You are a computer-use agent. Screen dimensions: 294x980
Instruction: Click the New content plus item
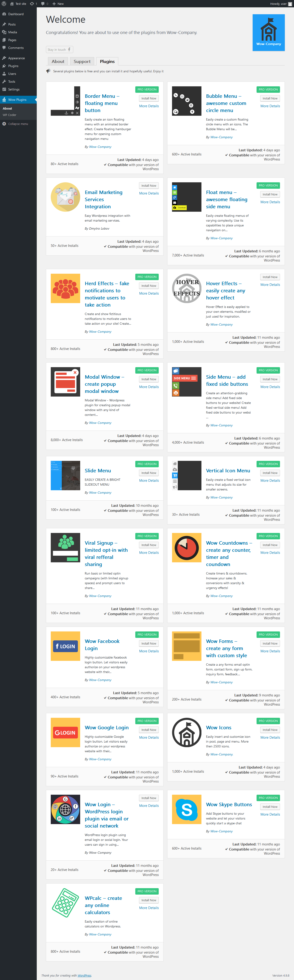tap(58, 4)
